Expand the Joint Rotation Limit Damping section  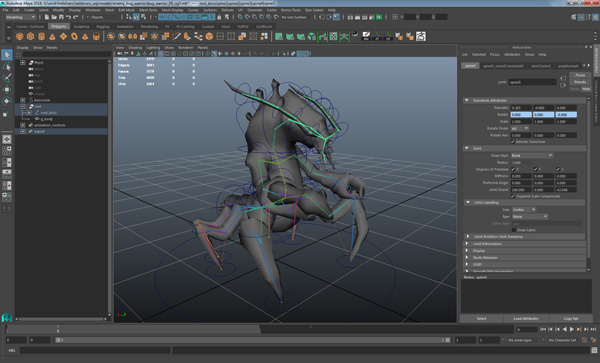[x=468, y=236]
